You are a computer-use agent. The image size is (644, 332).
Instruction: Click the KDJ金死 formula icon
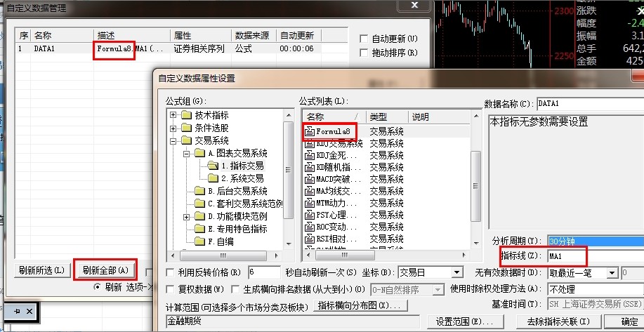click(x=310, y=156)
